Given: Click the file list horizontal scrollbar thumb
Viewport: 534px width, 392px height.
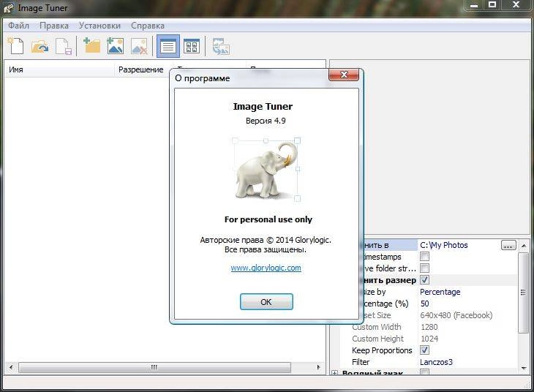Looking at the screenshot, I should pos(154,367).
